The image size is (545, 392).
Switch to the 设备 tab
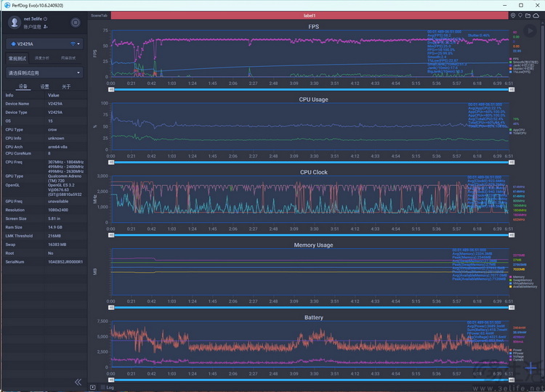pos(23,86)
